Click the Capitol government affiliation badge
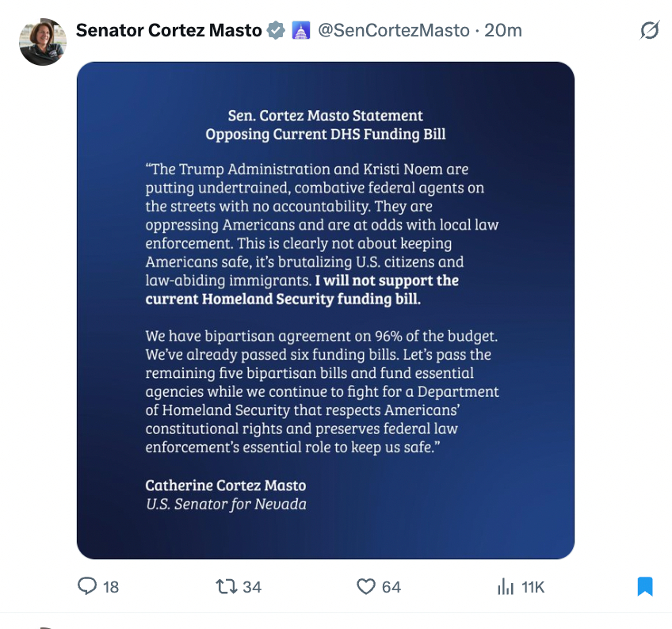 [300, 31]
